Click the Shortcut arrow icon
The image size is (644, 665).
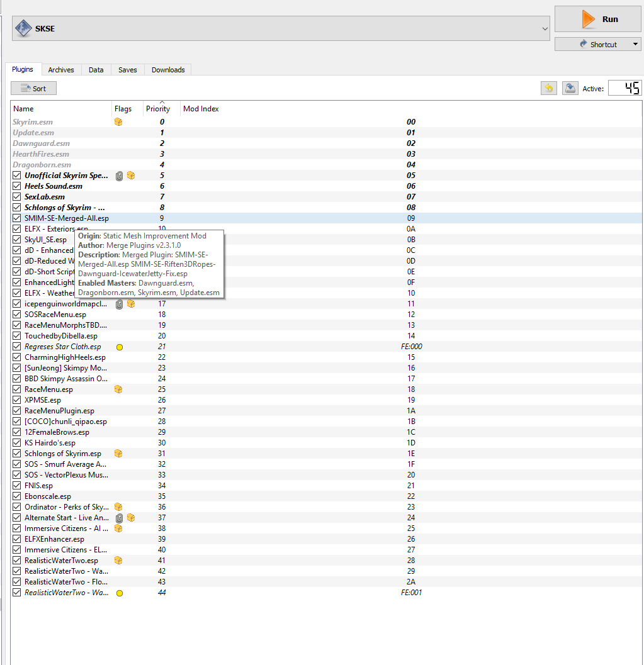(584, 44)
